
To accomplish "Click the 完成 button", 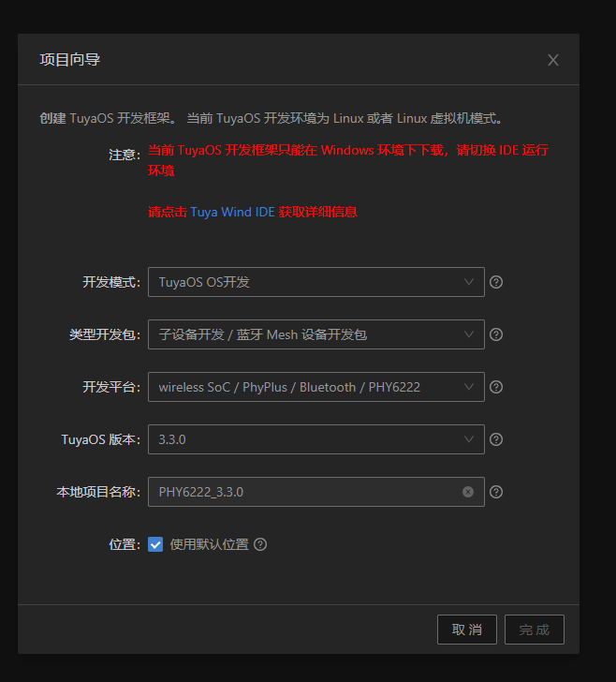I will pyautogui.click(x=535, y=630).
